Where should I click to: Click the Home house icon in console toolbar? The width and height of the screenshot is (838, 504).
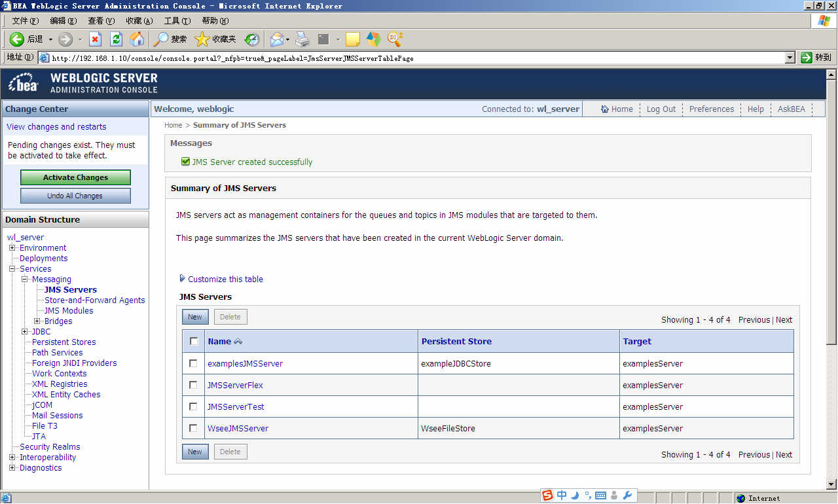tap(605, 109)
